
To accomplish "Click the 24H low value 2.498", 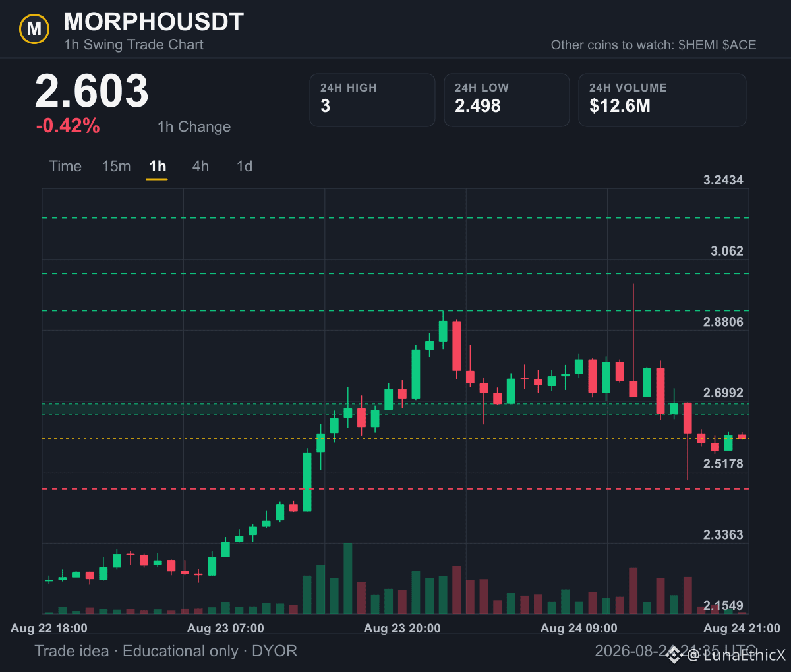I will click(x=478, y=106).
